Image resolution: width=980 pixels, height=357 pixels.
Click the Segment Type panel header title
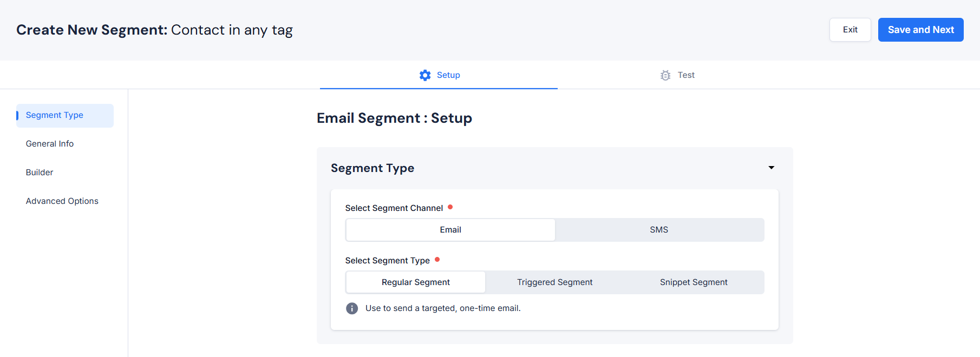tap(373, 168)
